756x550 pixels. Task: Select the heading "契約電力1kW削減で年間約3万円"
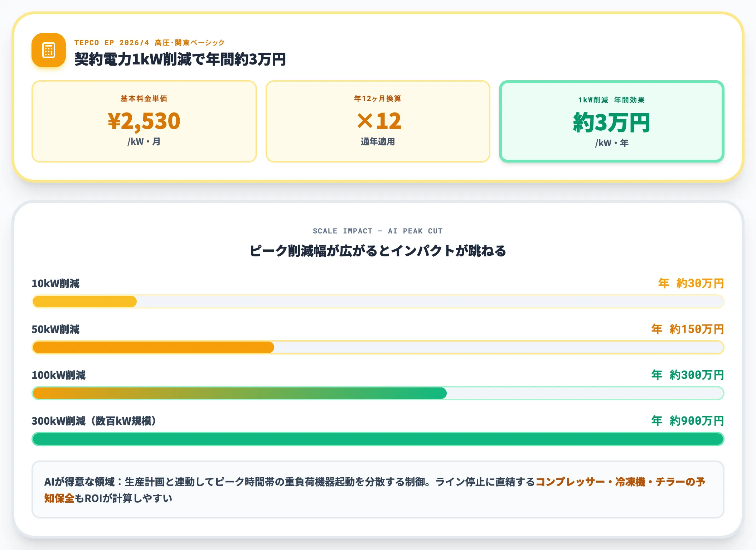coord(180,59)
